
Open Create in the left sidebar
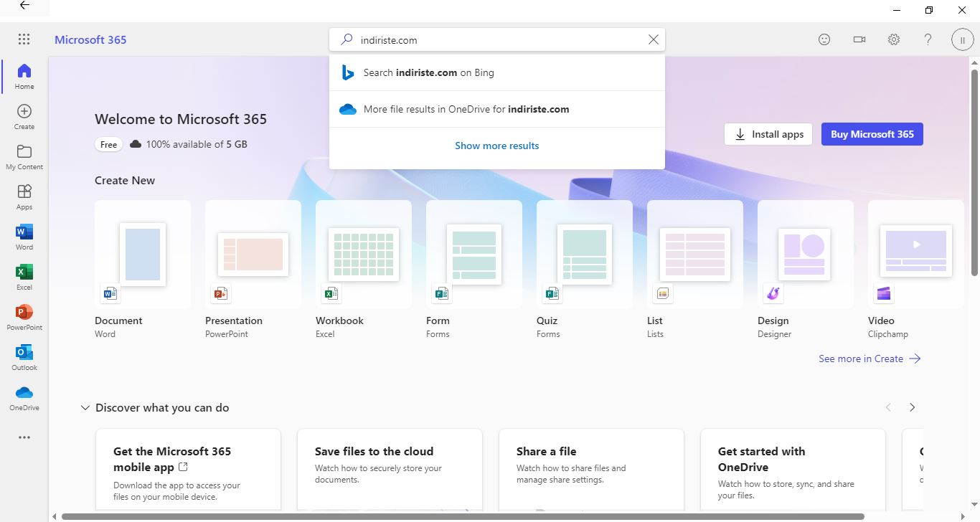click(x=24, y=116)
